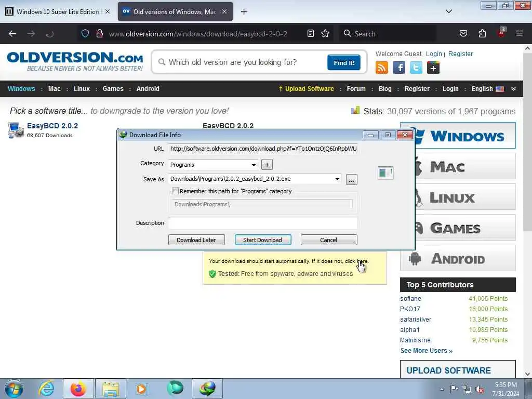The height and width of the screenshot is (399, 532).
Task: Expand the nav bar double-chevron
Action: (513, 88)
